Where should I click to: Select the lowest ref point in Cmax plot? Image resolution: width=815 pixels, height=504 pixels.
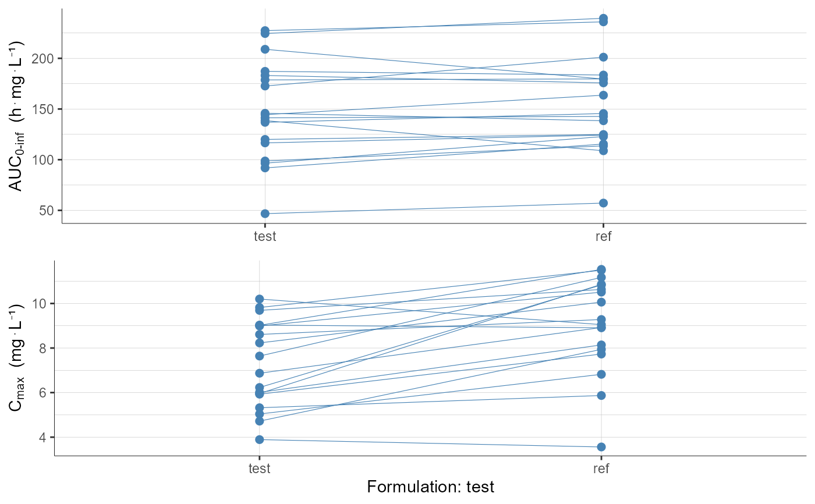601,447
